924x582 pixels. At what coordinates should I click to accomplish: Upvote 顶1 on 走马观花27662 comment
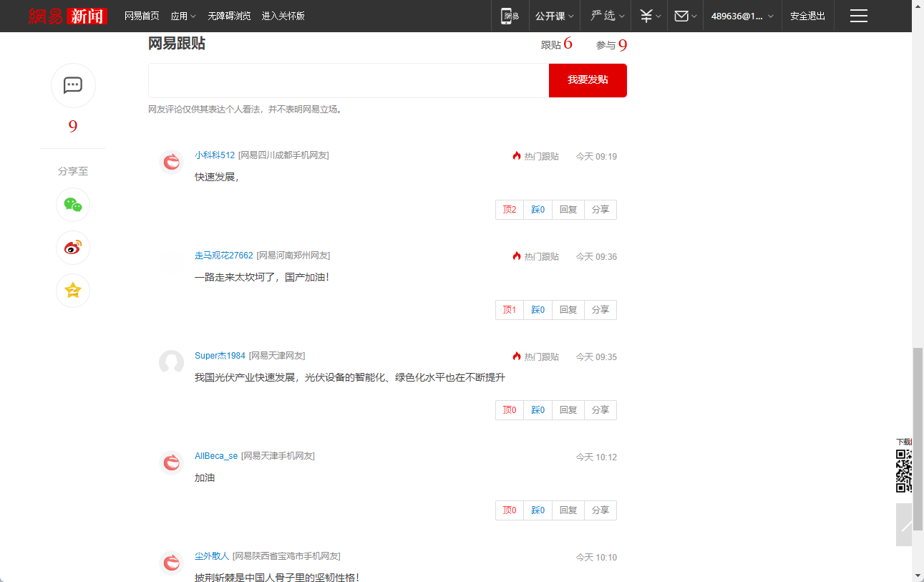click(510, 310)
